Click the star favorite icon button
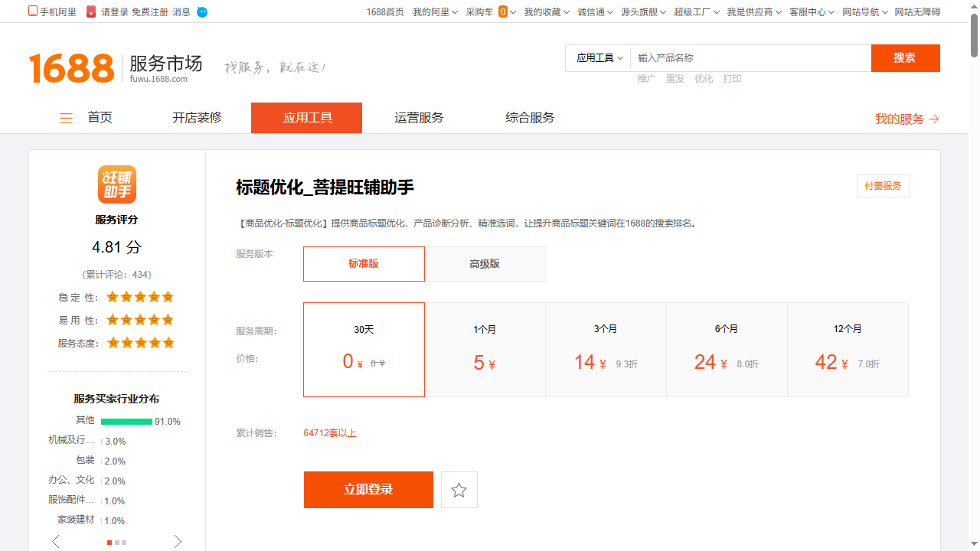980x551 pixels. pos(459,490)
